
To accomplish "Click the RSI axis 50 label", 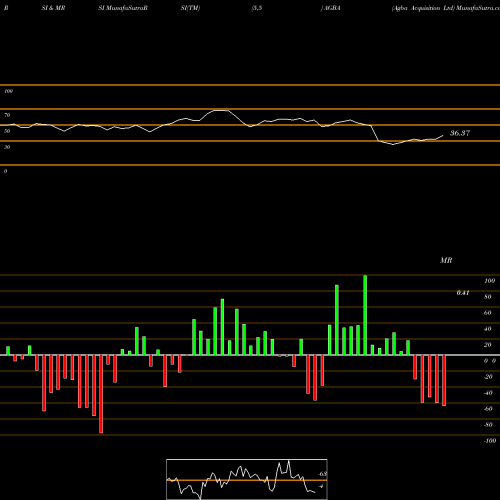I will tap(7, 131).
